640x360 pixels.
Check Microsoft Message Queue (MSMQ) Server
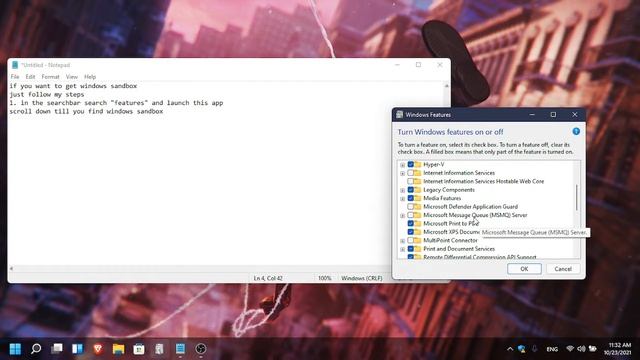point(411,215)
